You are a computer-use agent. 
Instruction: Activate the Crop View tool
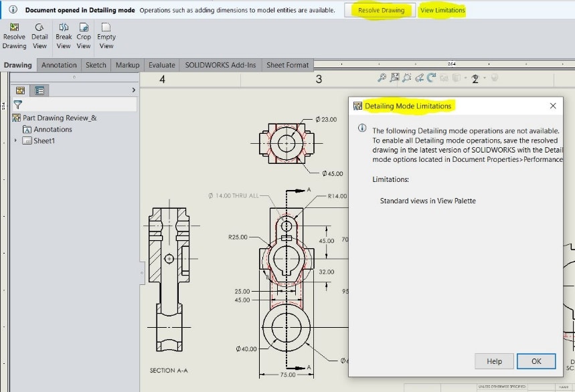(x=84, y=32)
